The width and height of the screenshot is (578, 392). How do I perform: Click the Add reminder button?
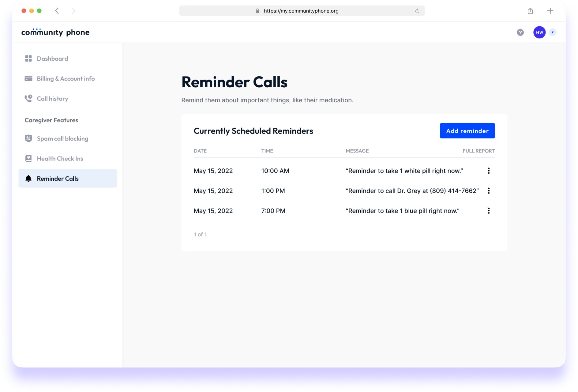tap(467, 131)
